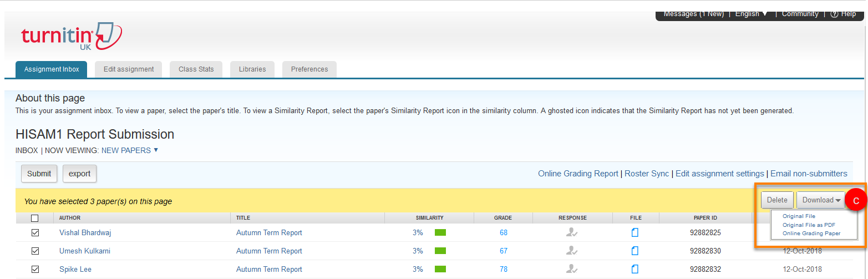Image resolution: width=868 pixels, height=279 pixels.
Task: Click 3% similarity for Spike Lee
Action: pos(418,269)
